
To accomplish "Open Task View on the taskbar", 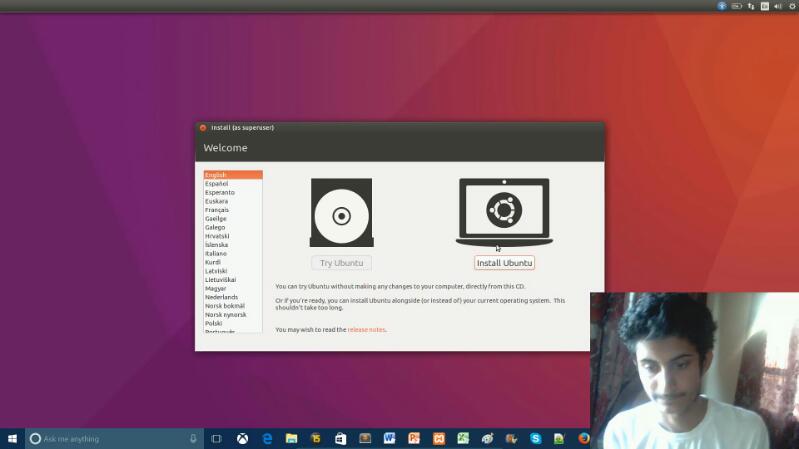I will pyautogui.click(x=216, y=438).
